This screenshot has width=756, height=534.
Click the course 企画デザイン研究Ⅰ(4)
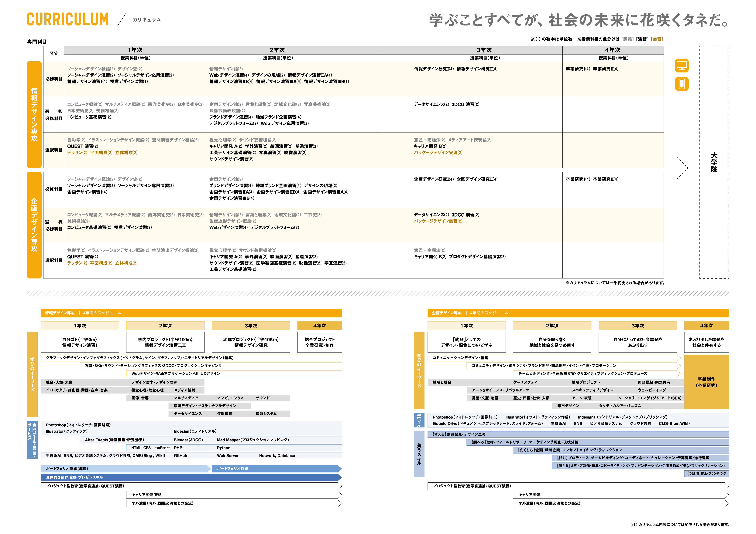click(x=434, y=179)
